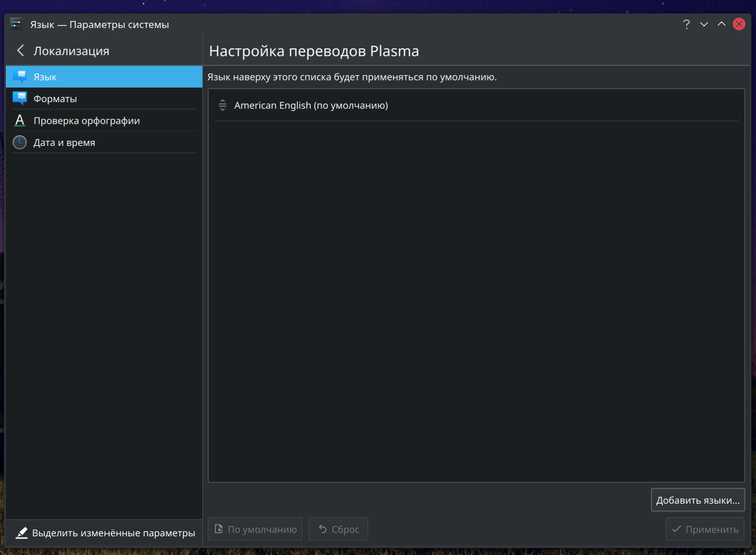Click the Локализация header text
Screen dimensions: 756x555
click(71, 51)
